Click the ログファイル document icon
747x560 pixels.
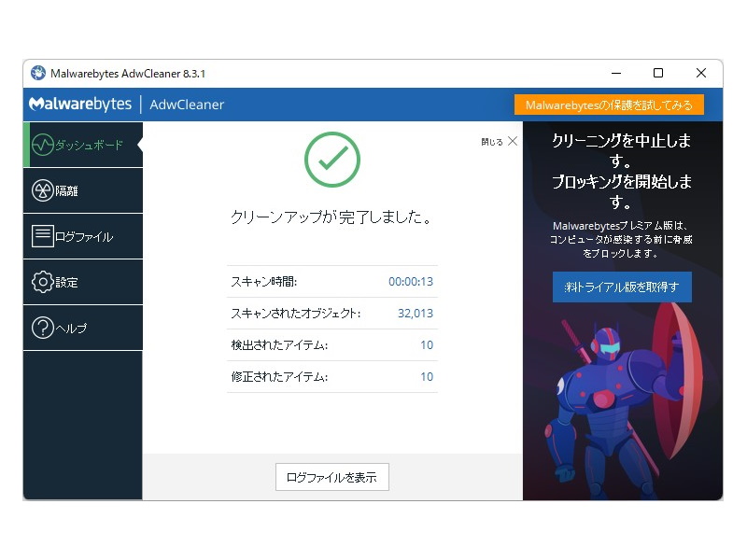coord(42,236)
